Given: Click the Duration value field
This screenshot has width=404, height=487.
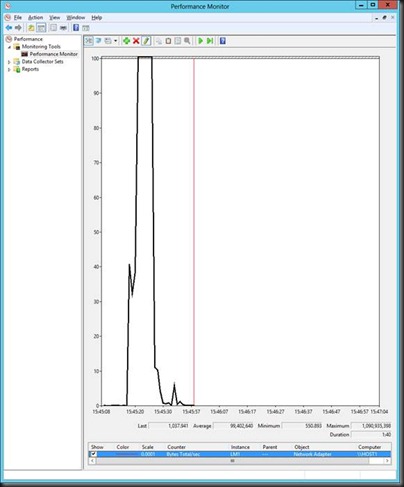Looking at the screenshot, I should 371,435.
